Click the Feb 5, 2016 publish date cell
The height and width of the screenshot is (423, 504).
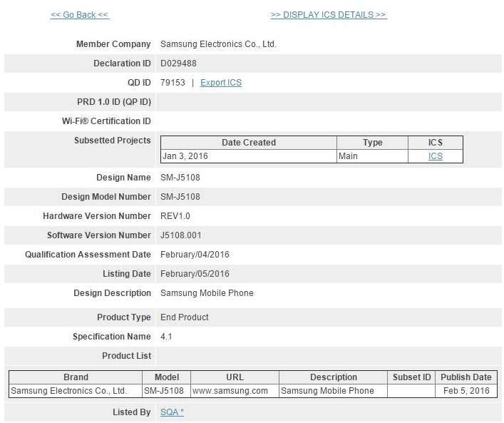click(466, 391)
